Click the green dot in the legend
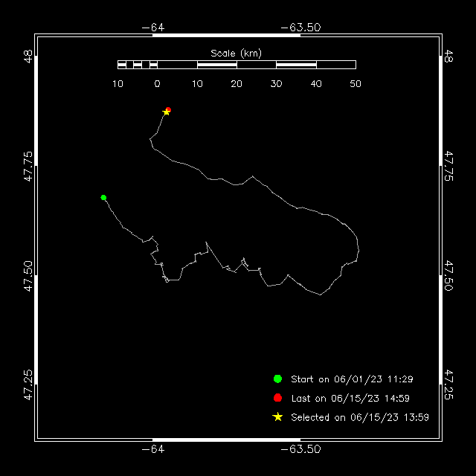476x476 pixels. (x=277, y=379)
